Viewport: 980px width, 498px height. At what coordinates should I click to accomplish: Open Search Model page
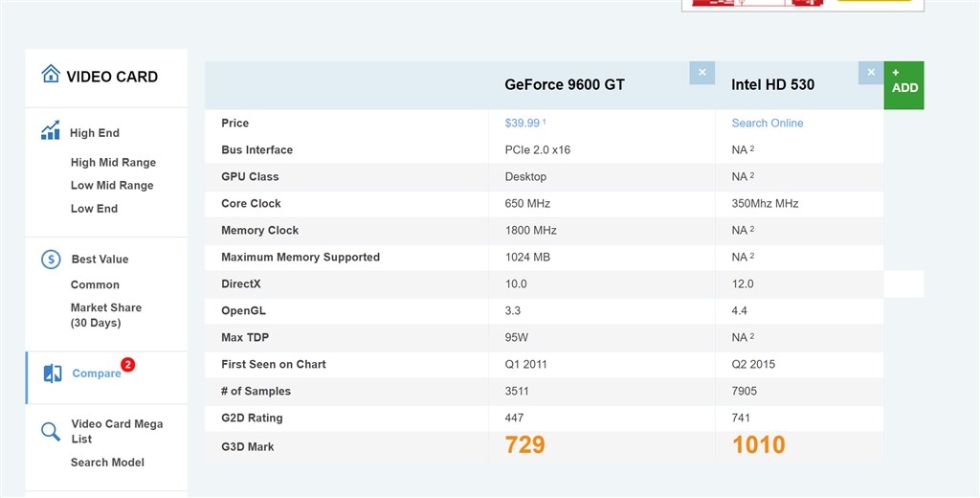[107, 463]
